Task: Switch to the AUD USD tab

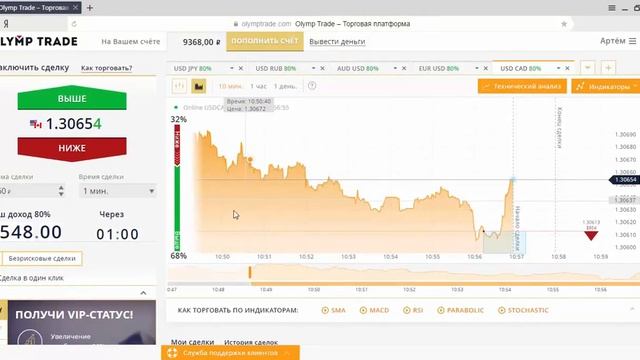Action: [x=358, y=69]
